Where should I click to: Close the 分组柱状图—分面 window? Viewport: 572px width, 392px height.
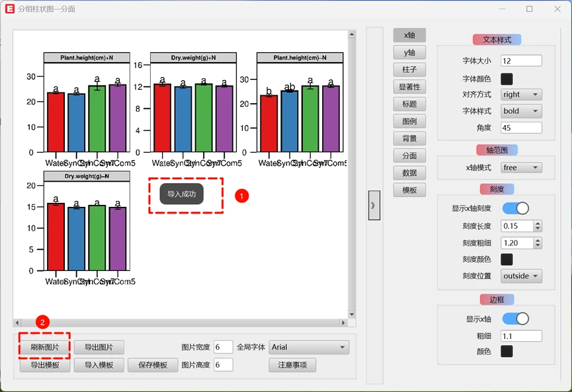pos(557,9)
